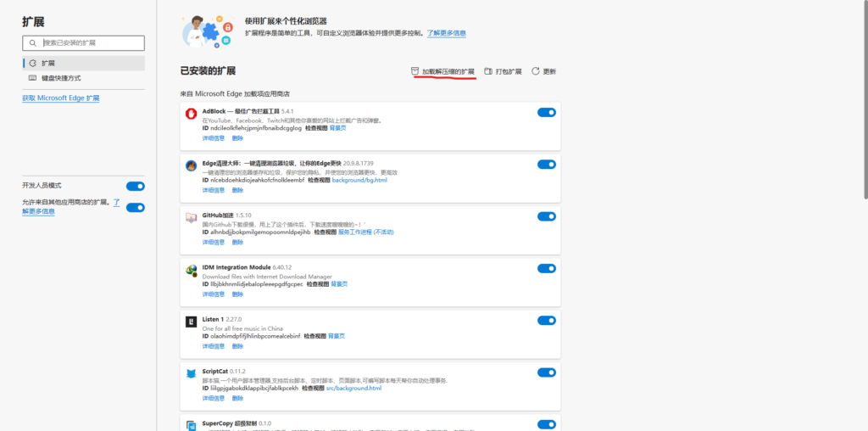Open 详细信息 for ScriptCat
Viewport: 868px width, 431px height.
[x=213, y=399]
